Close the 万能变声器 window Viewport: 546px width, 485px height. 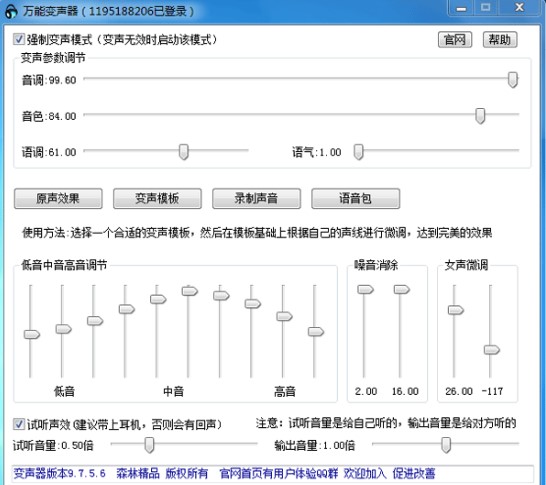click(520, 8)
